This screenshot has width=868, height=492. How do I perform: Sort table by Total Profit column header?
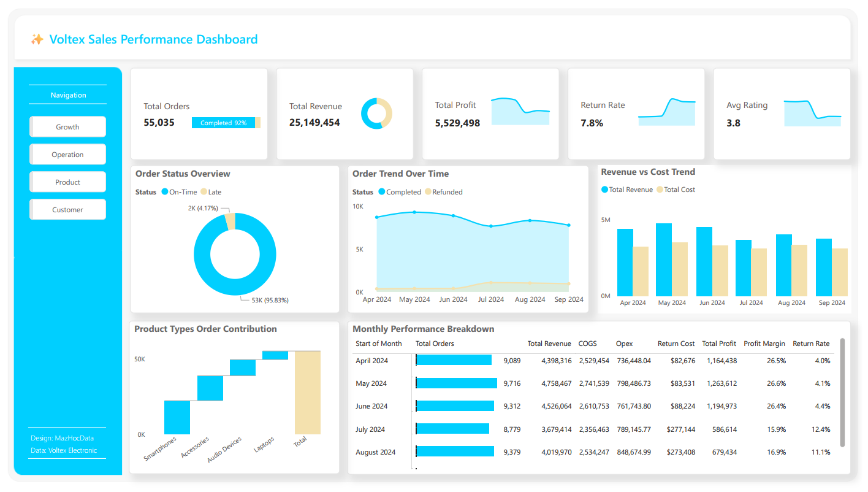tap(719, 344)
